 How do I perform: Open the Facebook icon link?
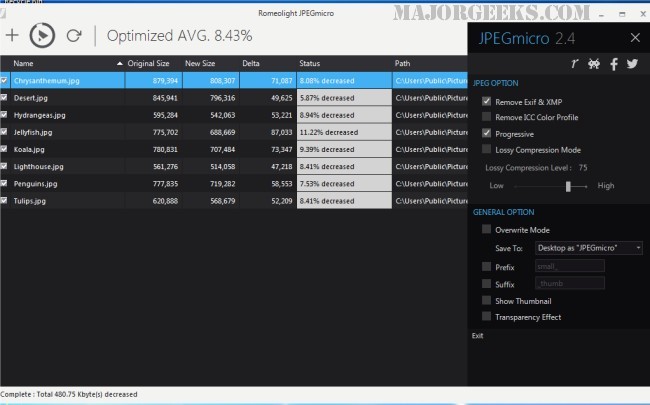click(x=614, y=64)
